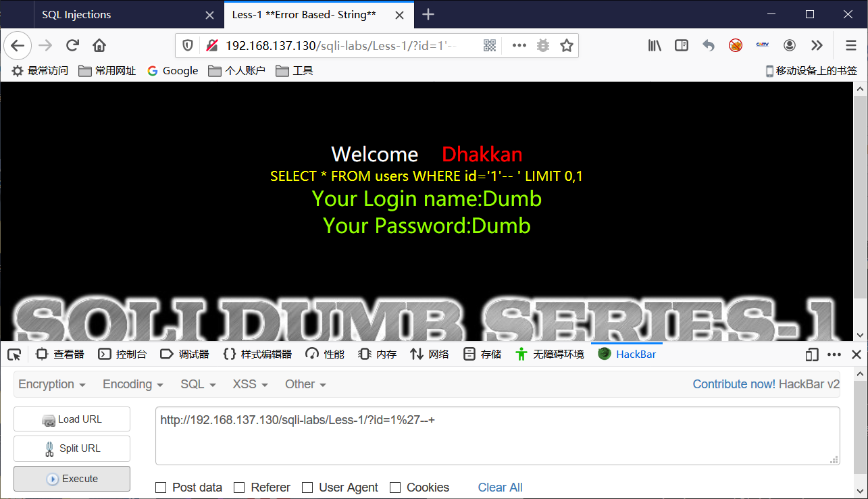Open the 样式编辑器 style editor tab
The height and width of the screenshot is (499, 868).
[258, 354]
